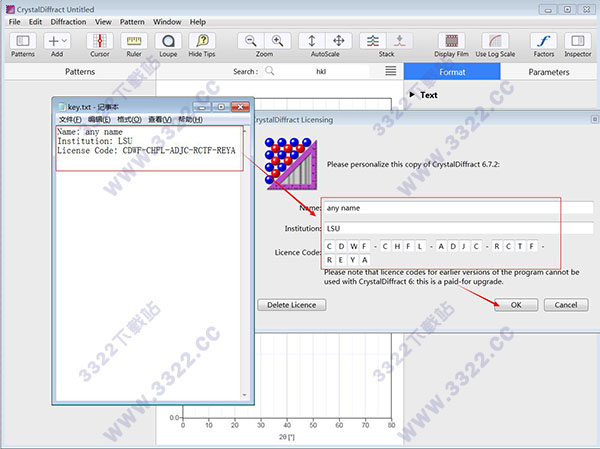Click the Hide Tips icon

[202, 41]
